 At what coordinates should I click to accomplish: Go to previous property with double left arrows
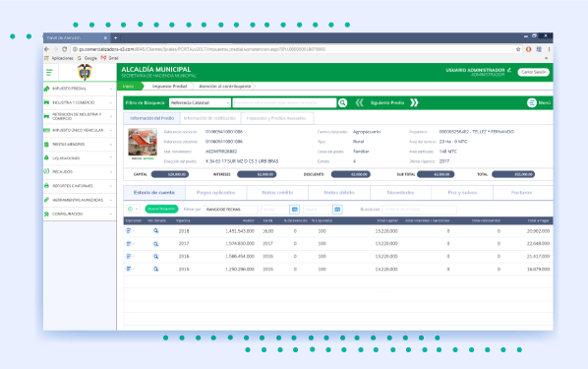pos(359,103)
